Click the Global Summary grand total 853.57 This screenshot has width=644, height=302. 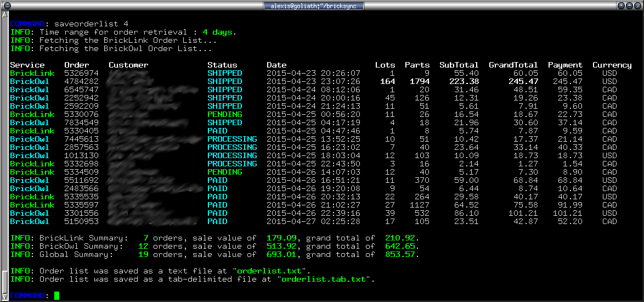click(x=398, y=255)
